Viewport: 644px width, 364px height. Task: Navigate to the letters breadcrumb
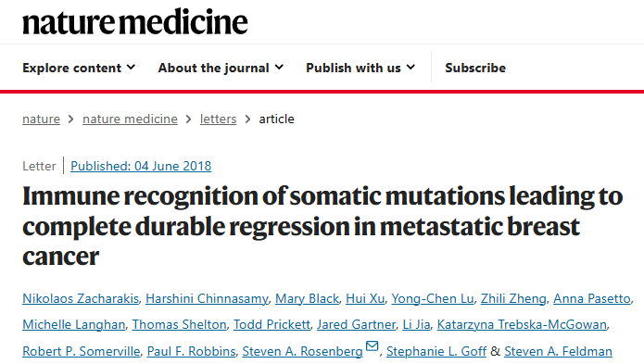click(218, 119)
